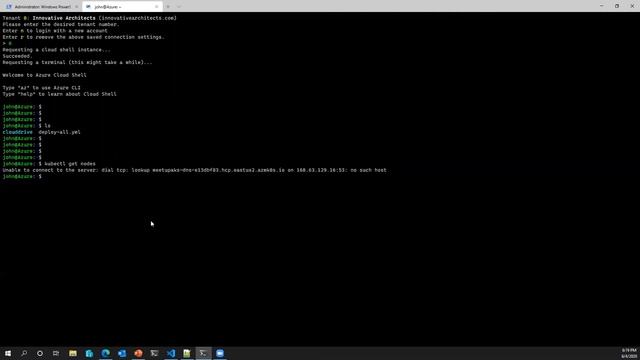
Task: Open the Windows Start menu
Action: coord(8,353)
